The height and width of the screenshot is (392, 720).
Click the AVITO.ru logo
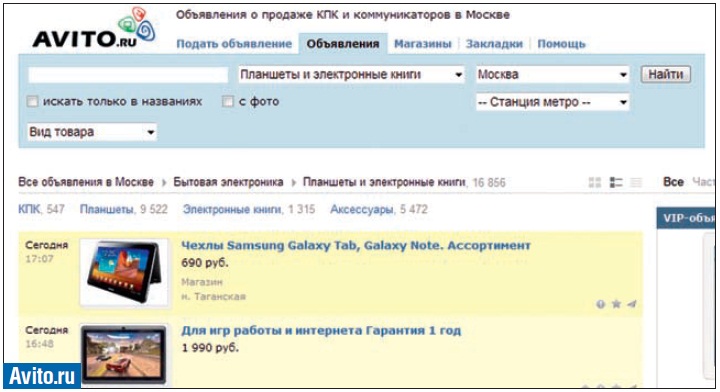pos(94,28)
